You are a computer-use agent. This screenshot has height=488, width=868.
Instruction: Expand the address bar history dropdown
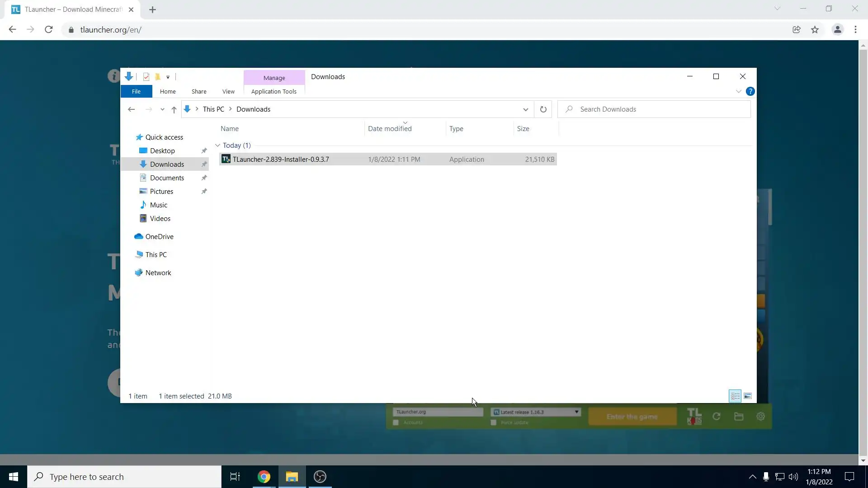[525, 109]
